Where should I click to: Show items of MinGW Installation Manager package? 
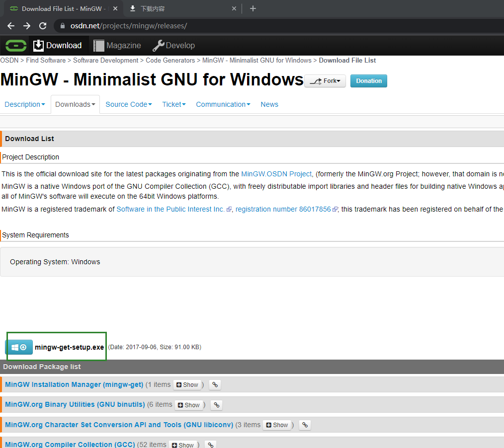(187, 384)
